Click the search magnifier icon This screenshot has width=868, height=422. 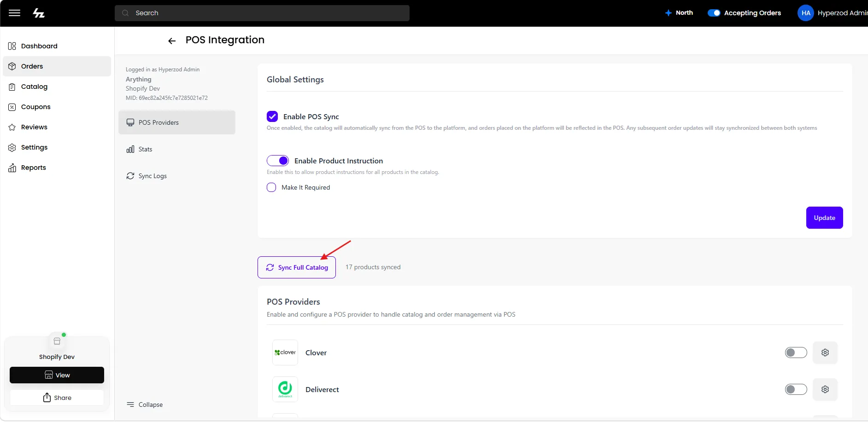point(125,13)
